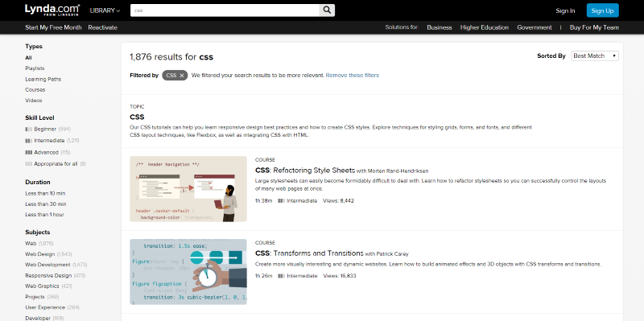Viewport: 644px width, 321px height.
Task: Open CSS: Transforms and Transitions course title
Action: (309, 253)
